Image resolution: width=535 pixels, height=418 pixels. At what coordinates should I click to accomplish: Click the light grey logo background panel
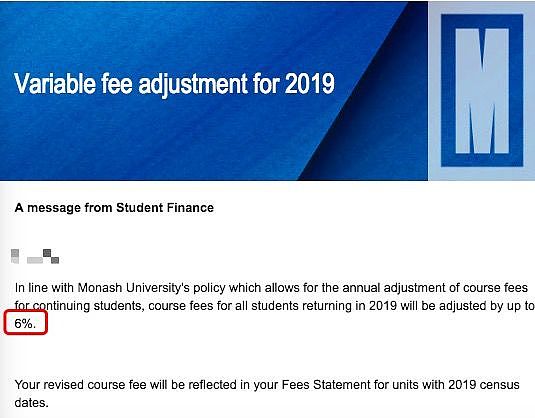(481, 91)
